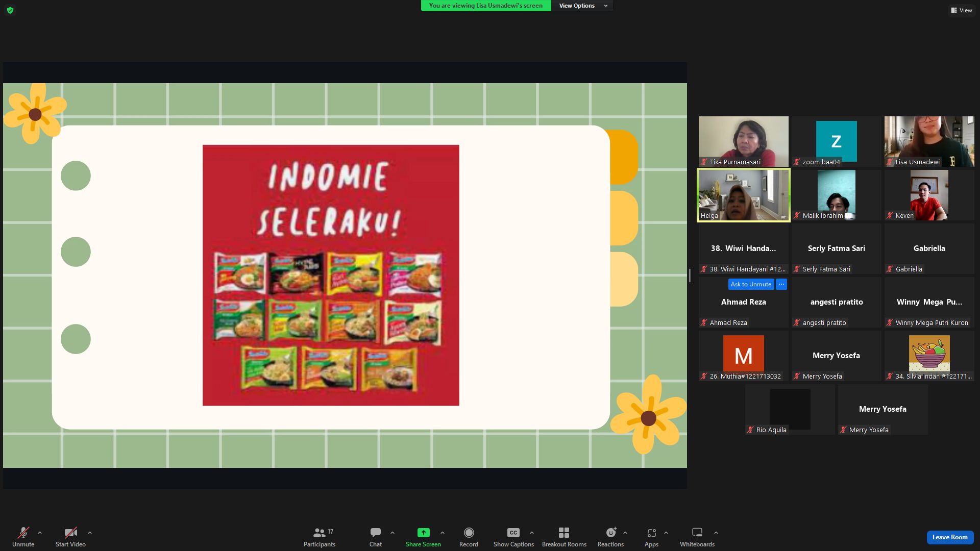Open the Whiteboards icon
Image resolution: width=980 pixels, height=551 pixels.
pos(697,533)
